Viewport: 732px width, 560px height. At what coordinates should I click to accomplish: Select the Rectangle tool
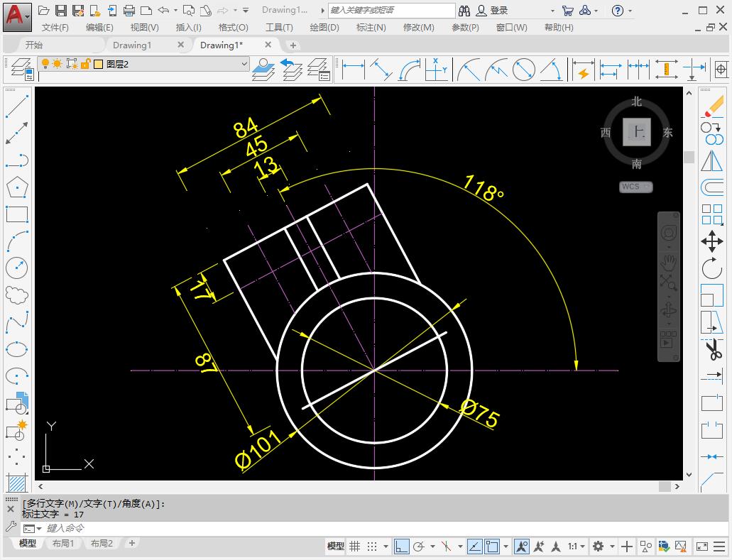[16, 214]
